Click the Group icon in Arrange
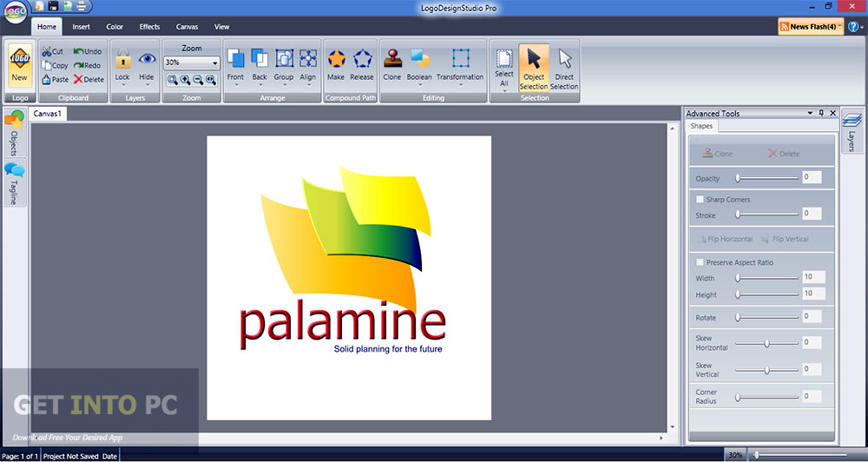 point(284,58)
